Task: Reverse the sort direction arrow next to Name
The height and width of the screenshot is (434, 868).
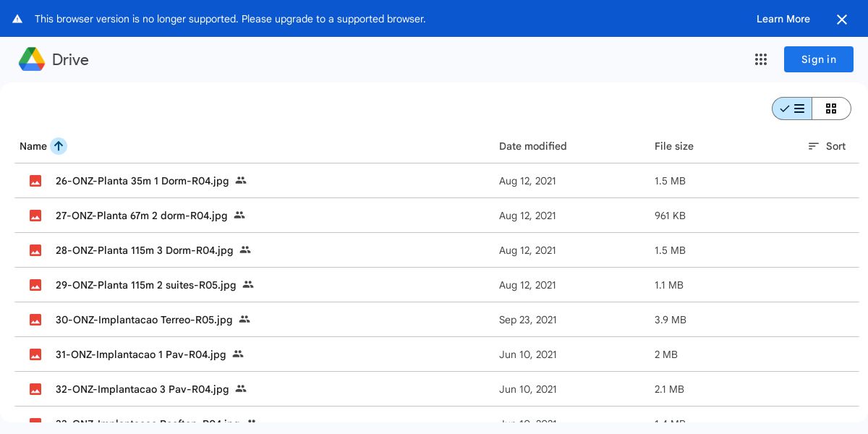Action: tap(59, 146)
